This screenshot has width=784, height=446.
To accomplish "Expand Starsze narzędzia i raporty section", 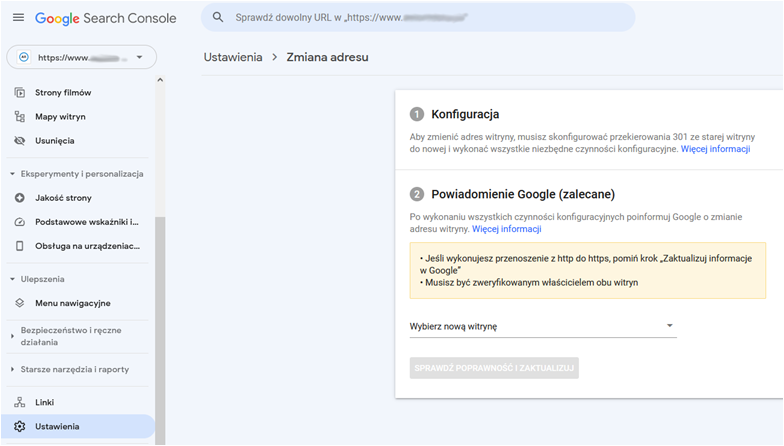I will [12, 370].
